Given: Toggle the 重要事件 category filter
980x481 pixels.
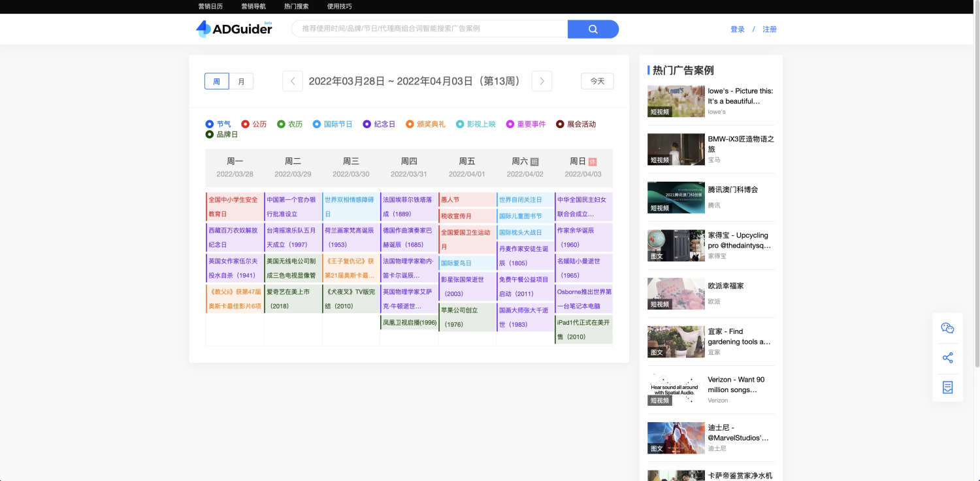Looking at the screenshot, I should [526, 124].
